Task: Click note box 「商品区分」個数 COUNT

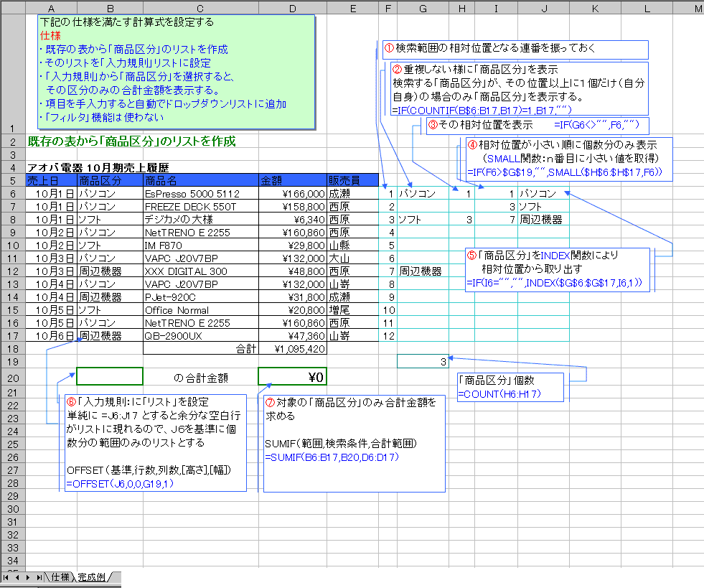Action: (x=510, y=387)
